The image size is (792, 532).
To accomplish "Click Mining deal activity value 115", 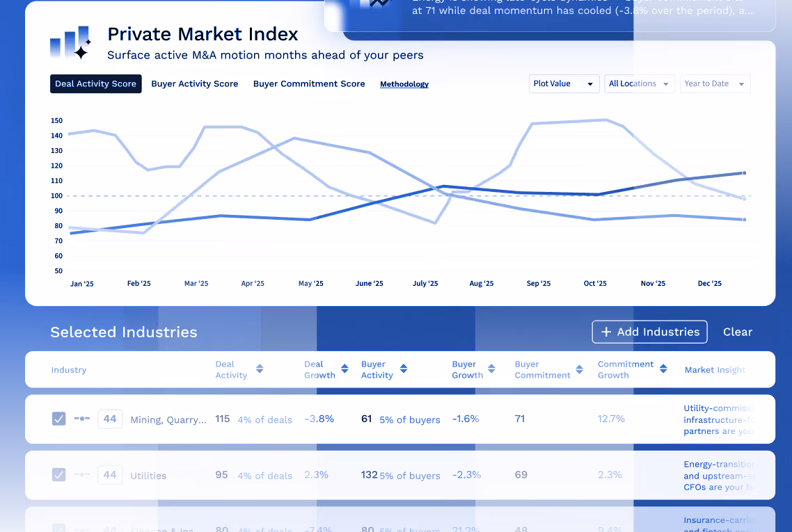I will click(222, 419).
